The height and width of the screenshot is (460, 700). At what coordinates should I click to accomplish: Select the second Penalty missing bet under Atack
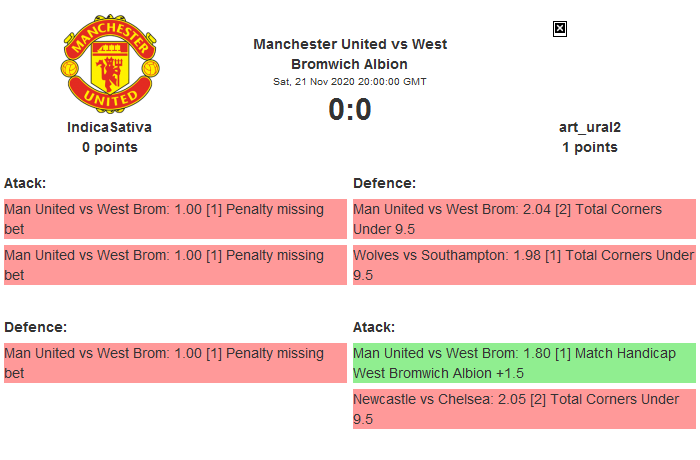coord(174,265)
